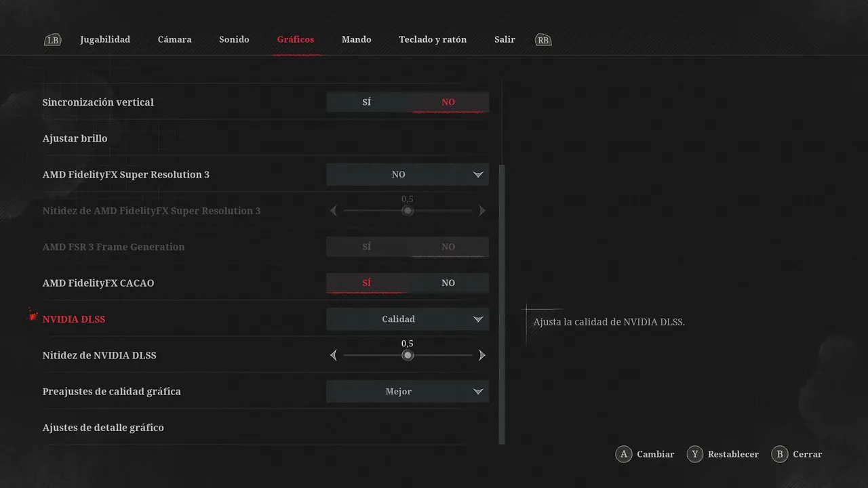Open AMD FidelityFX Super Resolution 3 dropdown
Screen dimensions: 868x488
(408, 174)
